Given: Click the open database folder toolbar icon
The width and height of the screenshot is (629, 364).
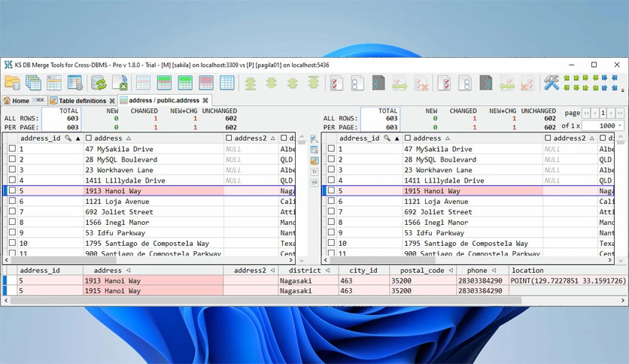Looking at the screenshot, I should (x=13, y=83).
